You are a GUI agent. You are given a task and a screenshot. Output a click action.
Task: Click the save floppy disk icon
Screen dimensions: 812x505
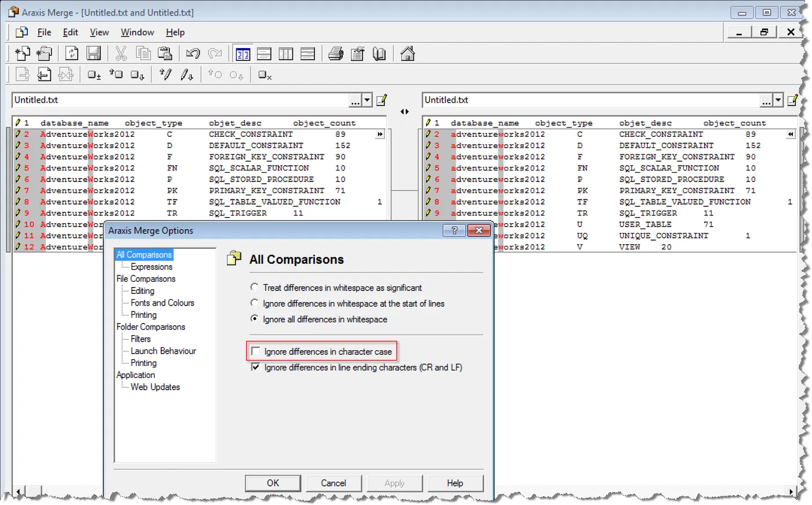(x=94, y=54)
